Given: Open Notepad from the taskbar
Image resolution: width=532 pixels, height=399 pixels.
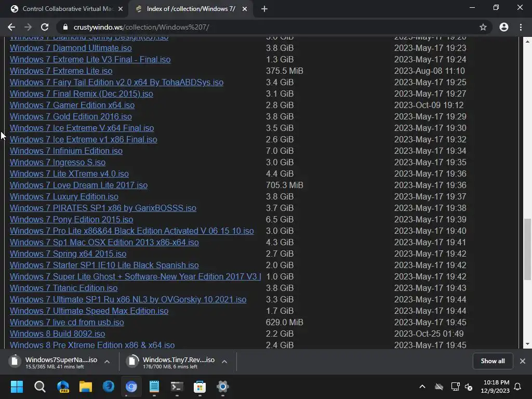Looking at the screenshot, I should coord(154,387).
